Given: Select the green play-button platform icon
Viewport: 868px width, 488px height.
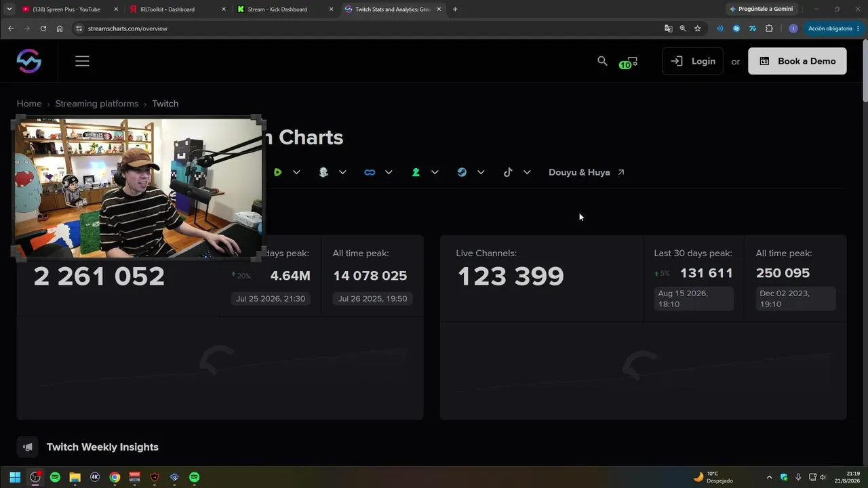Looking at the screenshot, I should pos(277,172).
